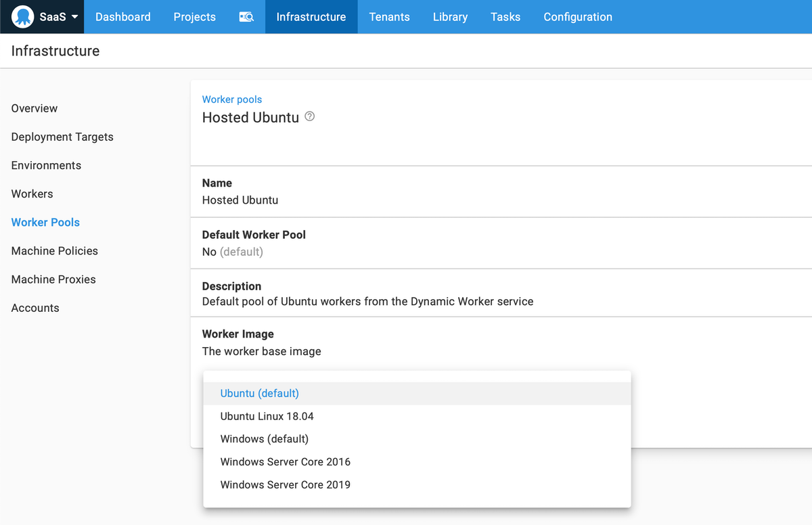Navigate to the Dashboard
The height and width of the screenshot is (525, 812).
122,16
